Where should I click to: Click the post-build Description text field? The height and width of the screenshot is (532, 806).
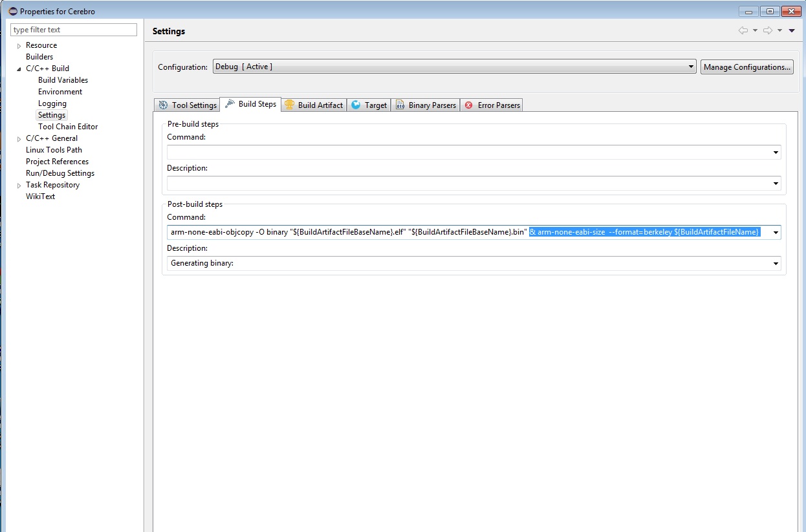[466, 264]
